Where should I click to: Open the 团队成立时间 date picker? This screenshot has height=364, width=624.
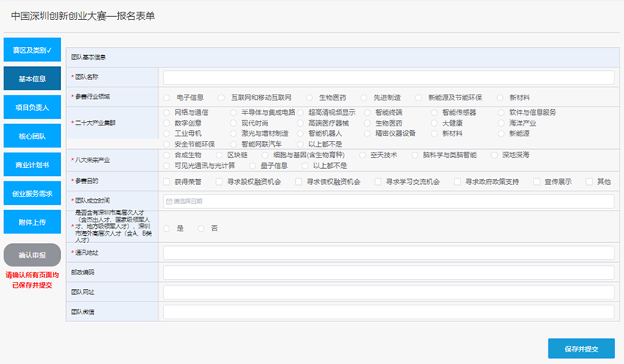click(x=388, y=201)
